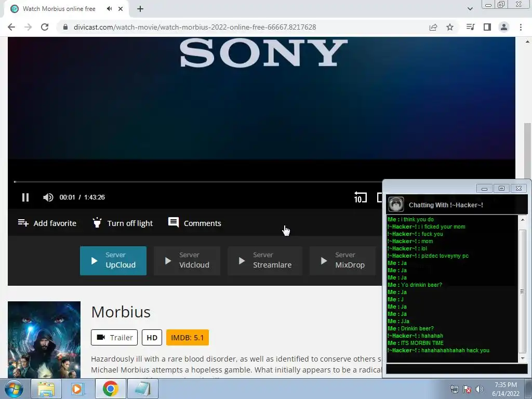
Task: Minimize the Hacker chat window
Action: pos(484,188)
